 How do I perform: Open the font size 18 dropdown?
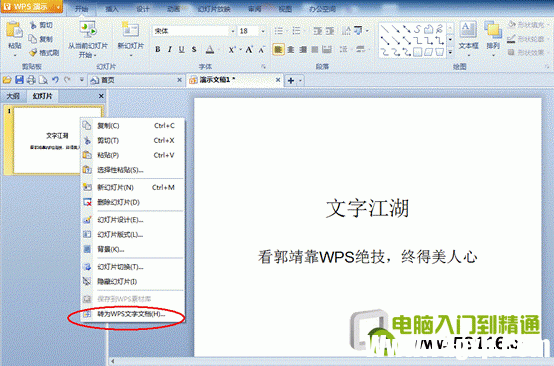coord(263,31)
